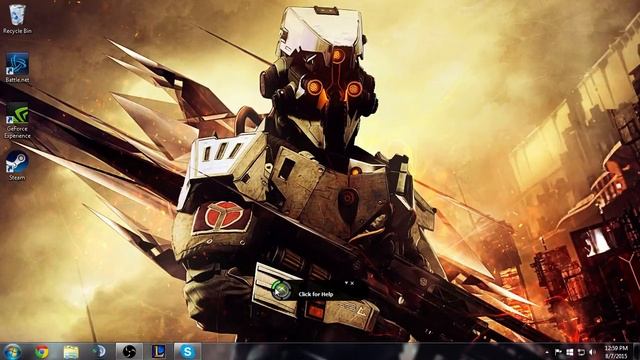
Task: Select the Steam desktop shortcut
Action: click(x=17, y=165)
